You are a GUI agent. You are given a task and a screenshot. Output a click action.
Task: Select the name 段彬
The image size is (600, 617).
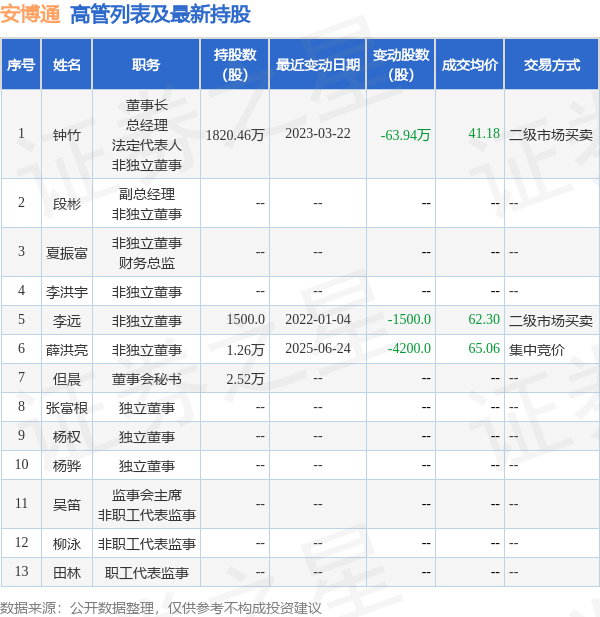click(x=67, y=204)
